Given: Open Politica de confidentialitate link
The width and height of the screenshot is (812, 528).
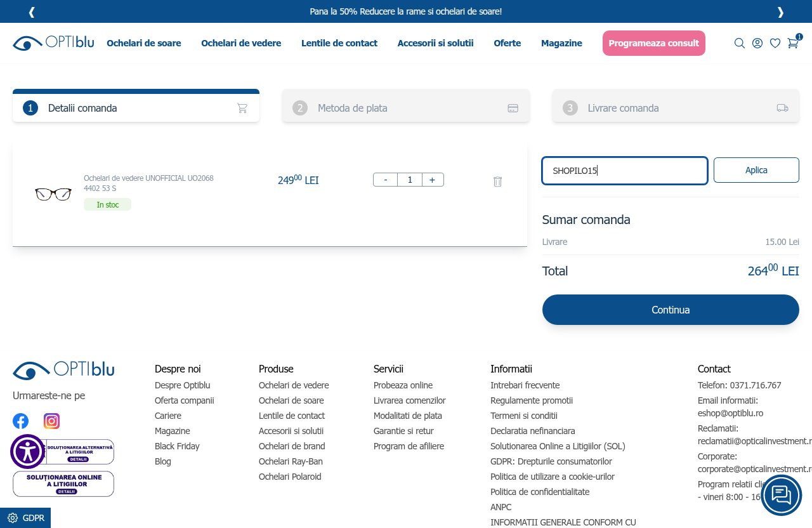Looking at the screenshot, I should click(540, 492).
